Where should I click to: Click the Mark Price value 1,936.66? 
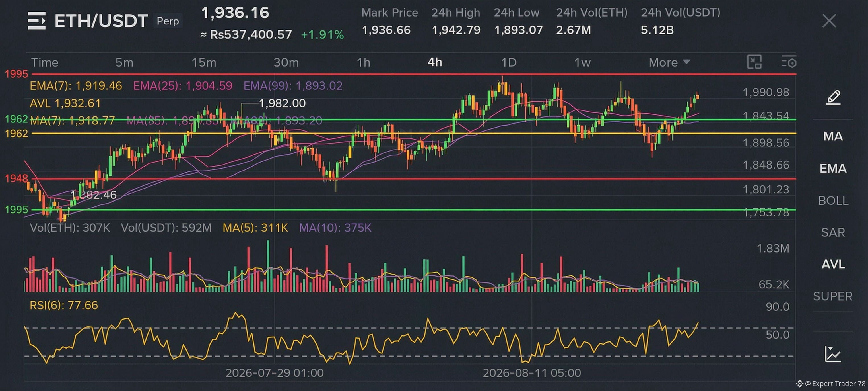point(386,30)
